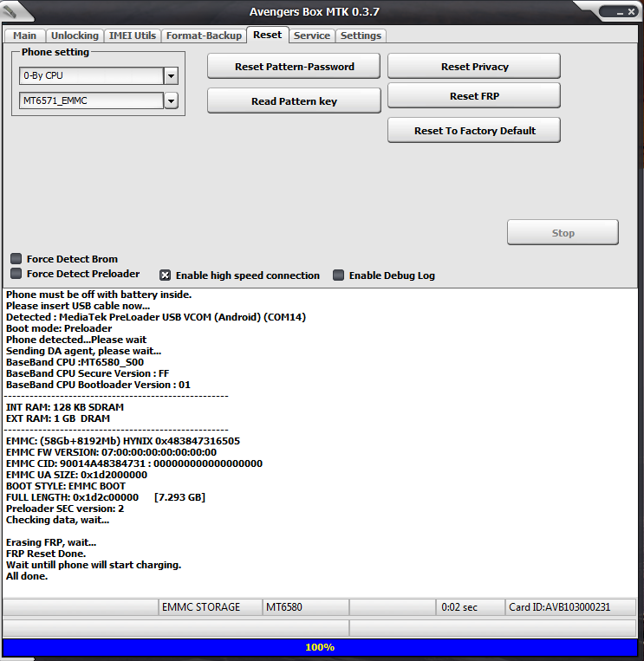Click the Reset FRP button
The height and width of the screenshot is (661, 644).
coord(474,95)
